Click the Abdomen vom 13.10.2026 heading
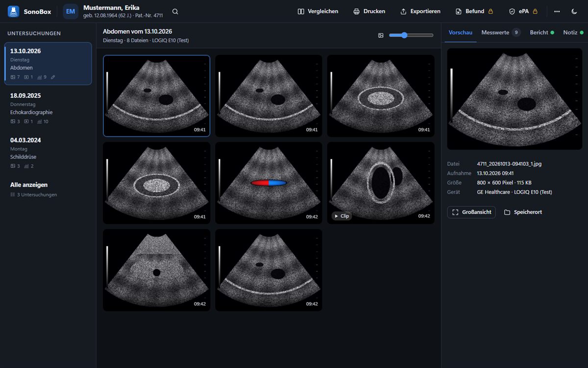This screenshot has height=368, width=588. (x=137, y=31)
